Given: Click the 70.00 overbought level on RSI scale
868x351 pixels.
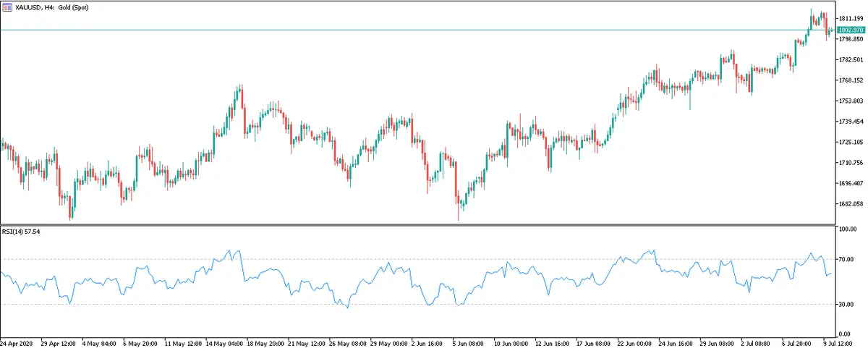Looking at the screenshot, I should (x=847, y=259).
